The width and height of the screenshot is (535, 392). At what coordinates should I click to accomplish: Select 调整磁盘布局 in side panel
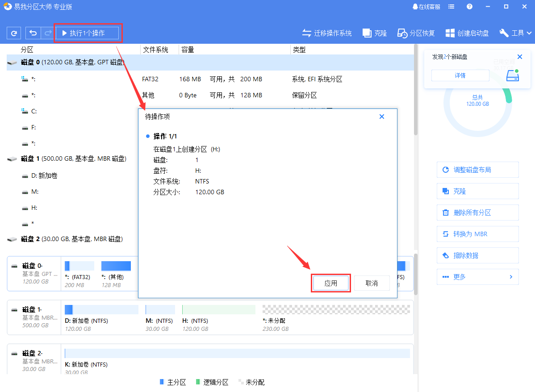point(477,170)
